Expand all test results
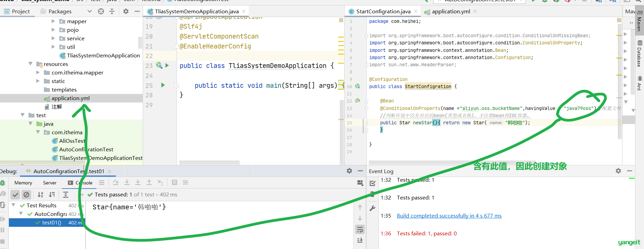This screenshot has height=249, width=644. click(x=66, y=195)
